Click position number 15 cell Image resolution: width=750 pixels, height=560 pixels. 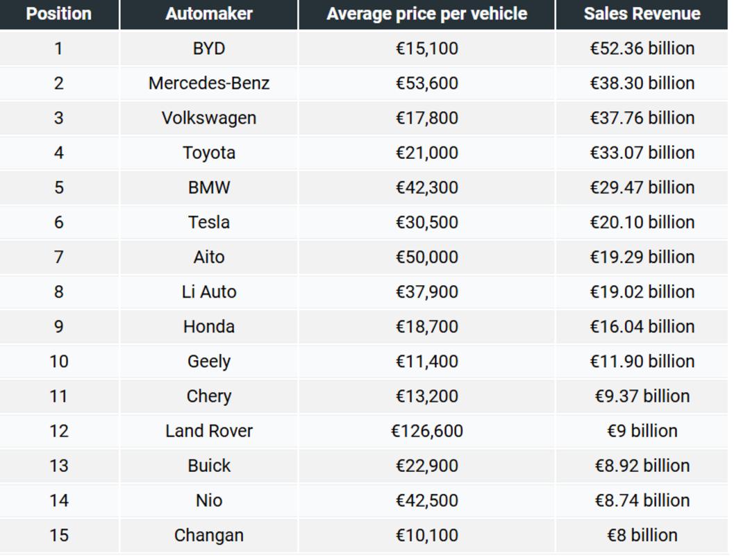59,536
